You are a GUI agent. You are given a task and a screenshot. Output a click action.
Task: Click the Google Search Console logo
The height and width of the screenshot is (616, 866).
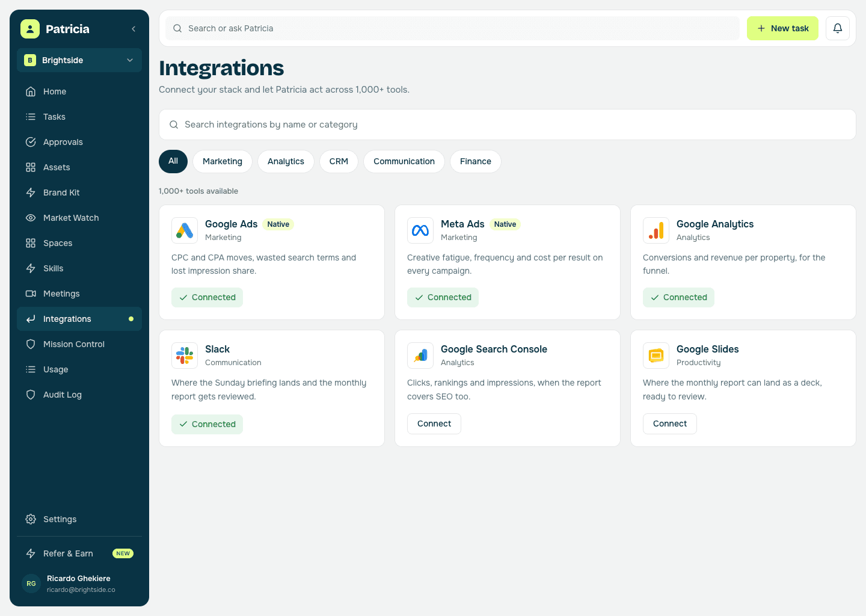click(x=420, y=356)
